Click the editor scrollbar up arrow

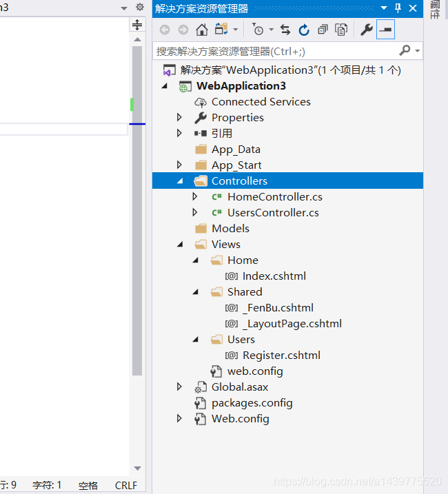137,39
